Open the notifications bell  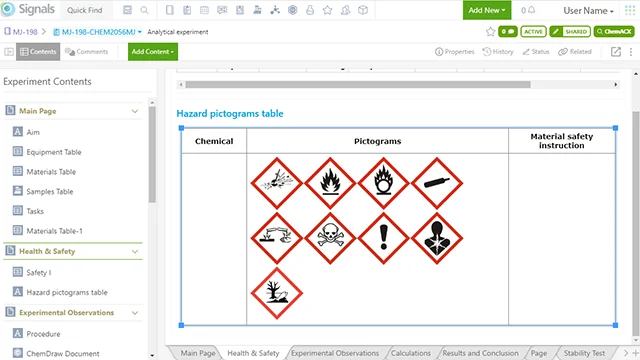[x=531, y=10]
